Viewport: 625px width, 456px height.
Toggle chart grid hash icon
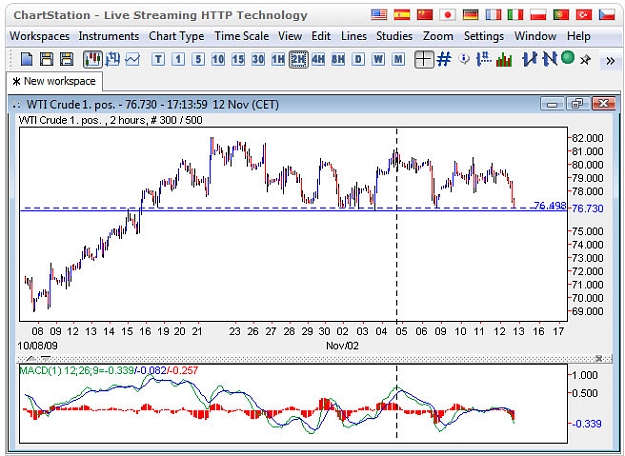(444, 59)
